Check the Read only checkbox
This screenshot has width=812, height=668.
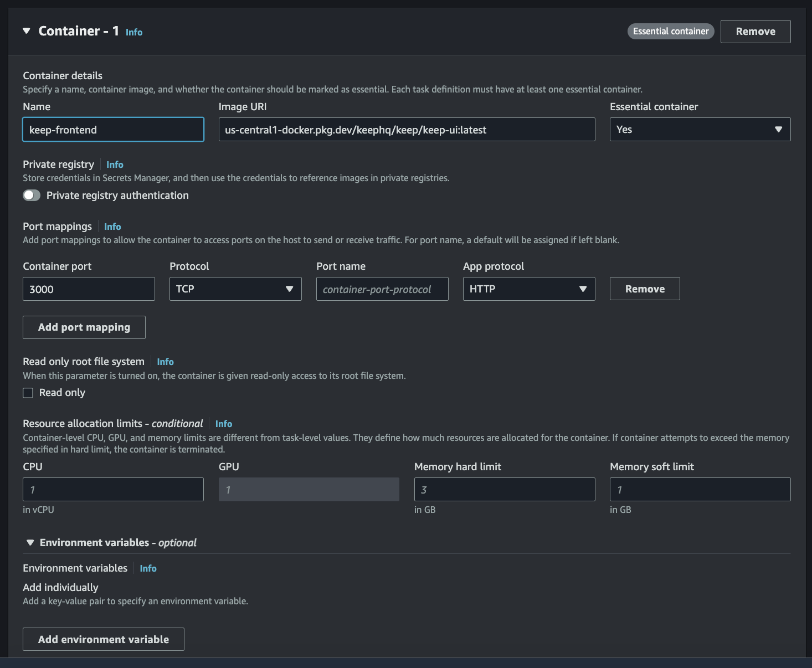click(28, 393)
